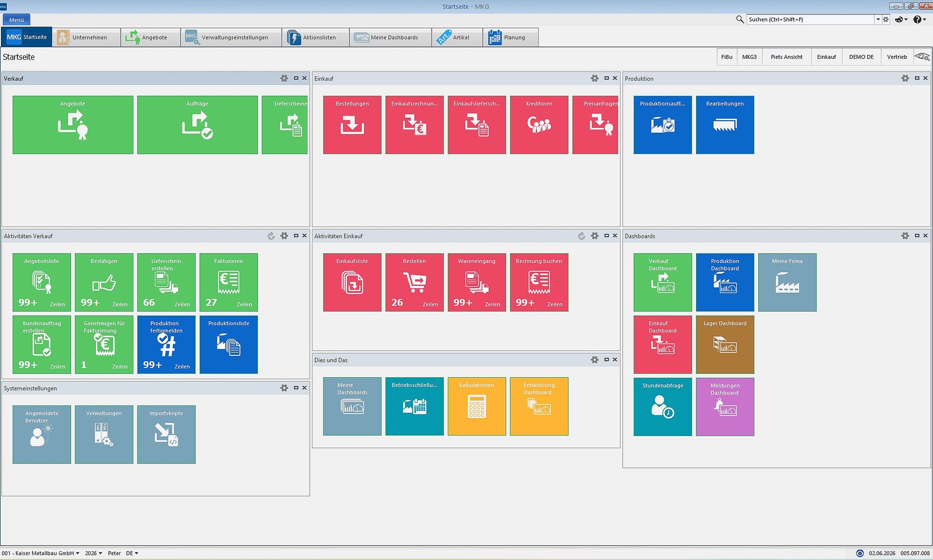Open the Fakturieren tile
The width and height of the screenshot is (933, 560).
pos(229,282)
